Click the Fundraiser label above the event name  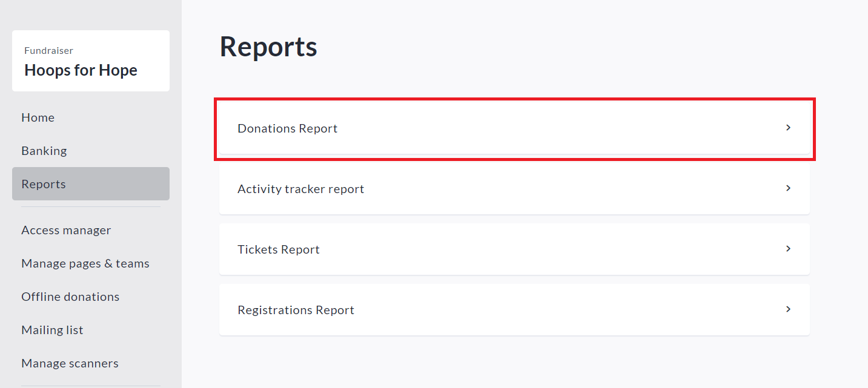(48, 50)
